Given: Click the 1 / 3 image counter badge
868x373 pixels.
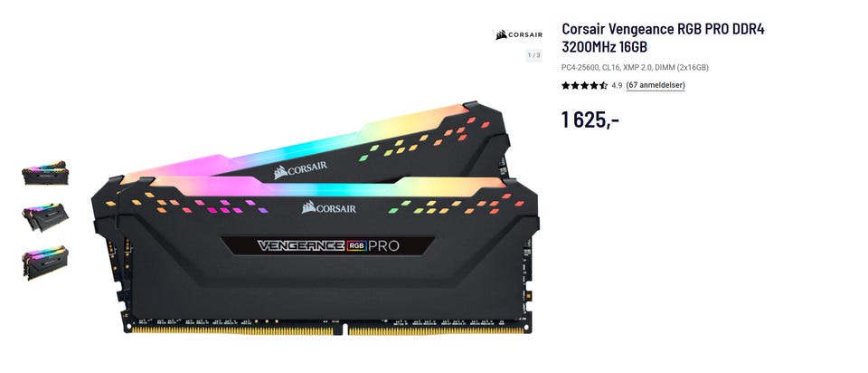Looking at the screenshot, I should (x=533, y=55).
